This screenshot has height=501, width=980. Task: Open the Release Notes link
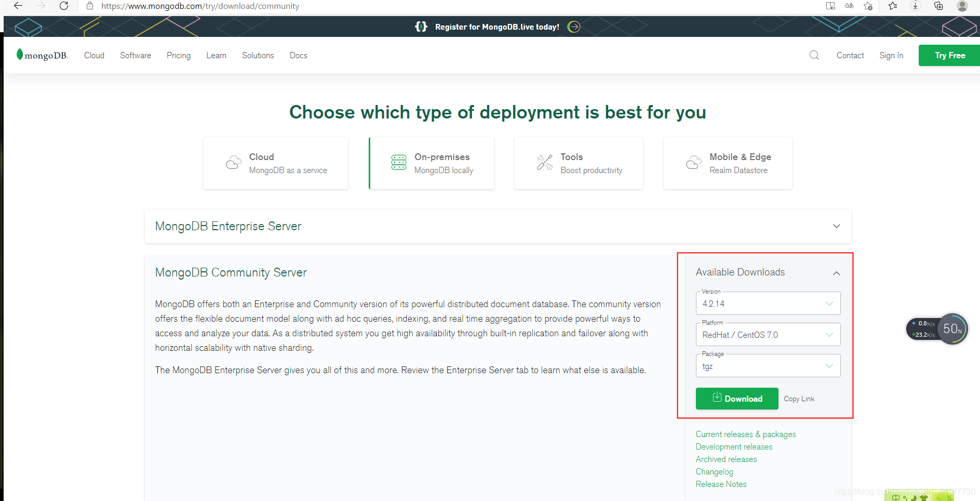tap(721, 484)
